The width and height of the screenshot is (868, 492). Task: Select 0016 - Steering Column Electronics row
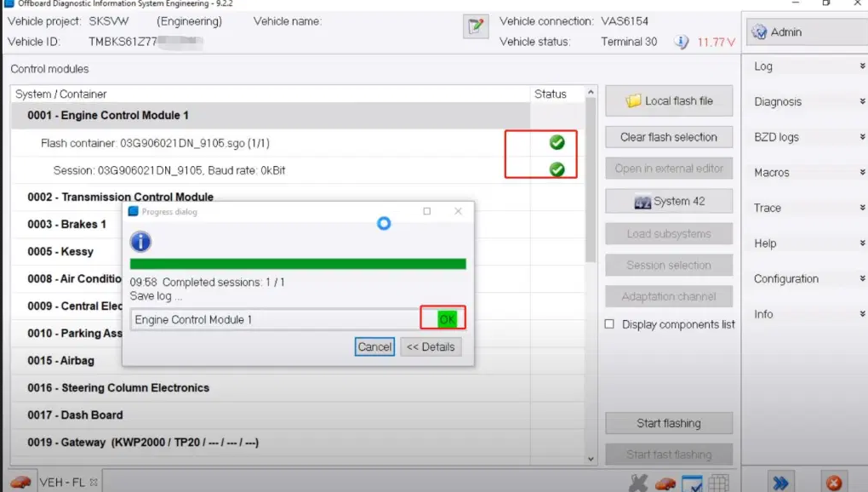click(270, 388)
